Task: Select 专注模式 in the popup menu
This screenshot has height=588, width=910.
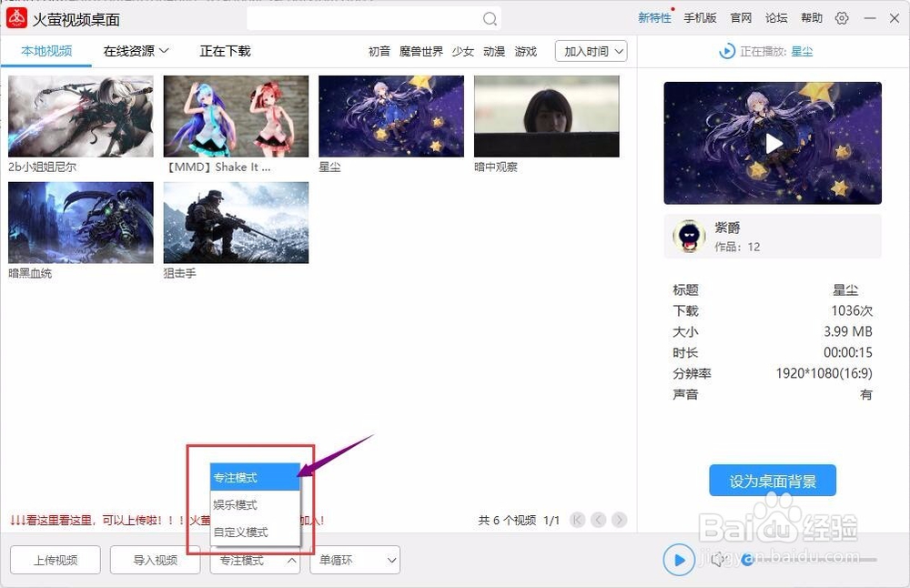Action: click(255, 477)
